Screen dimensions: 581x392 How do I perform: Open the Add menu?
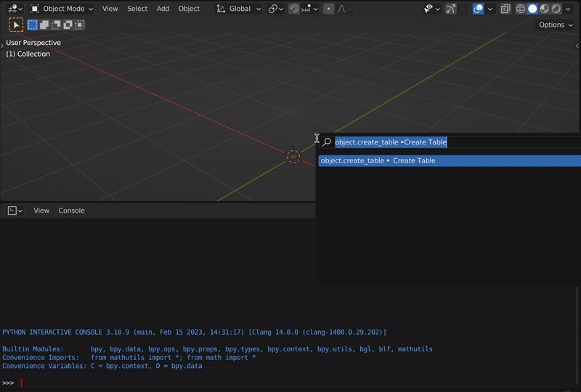(163, 9)
